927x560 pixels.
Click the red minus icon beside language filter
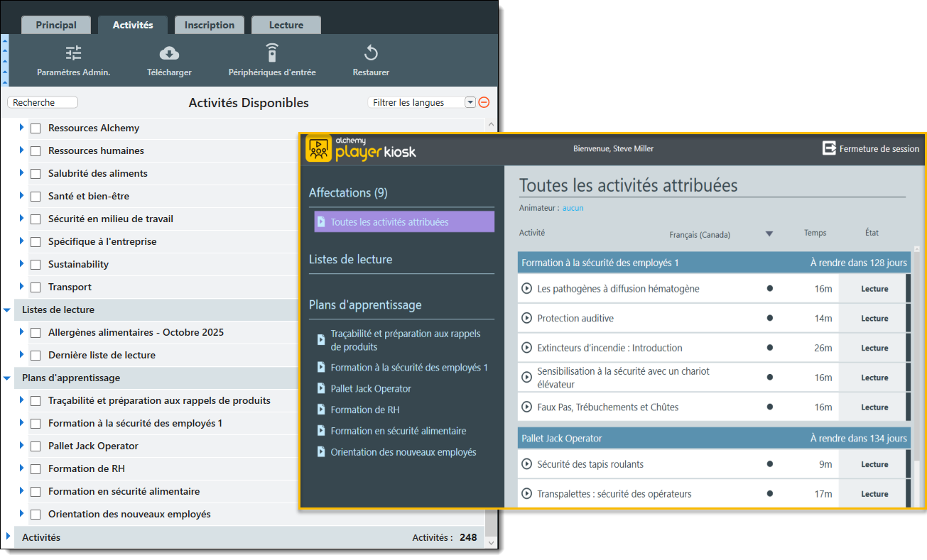484,102
